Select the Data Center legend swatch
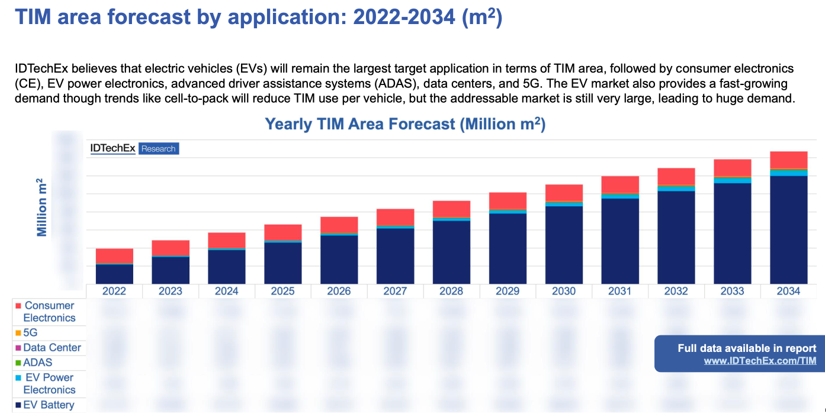Image resolution: width=826 pixels, height=416 pixels. tap(18, 348)
